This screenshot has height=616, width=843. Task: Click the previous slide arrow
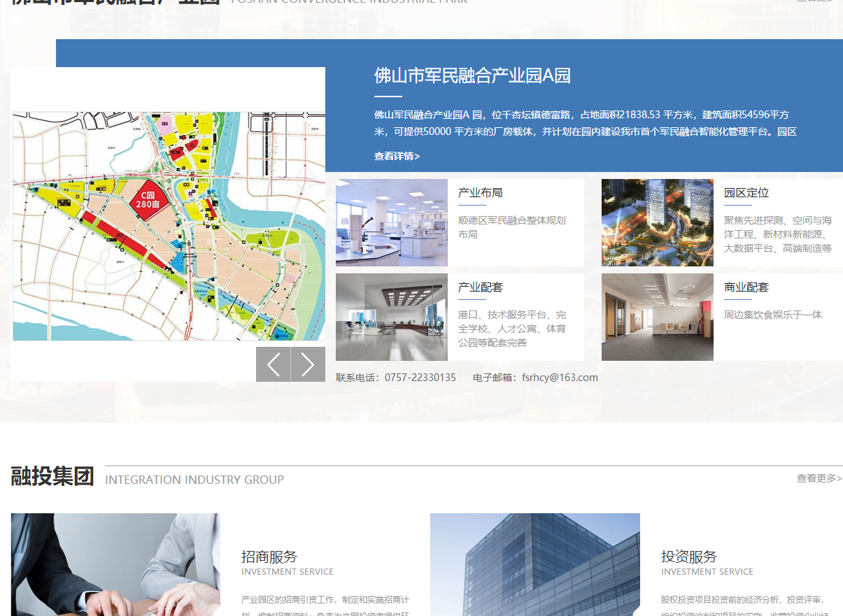273,364
